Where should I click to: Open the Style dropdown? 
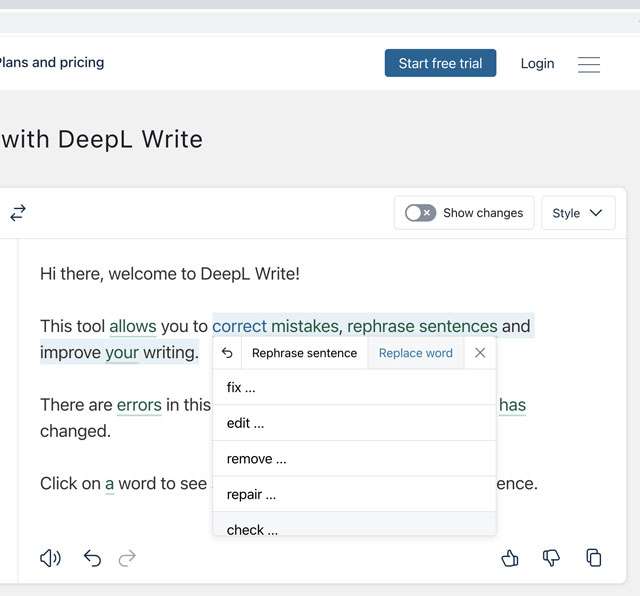tap(578, 213)
